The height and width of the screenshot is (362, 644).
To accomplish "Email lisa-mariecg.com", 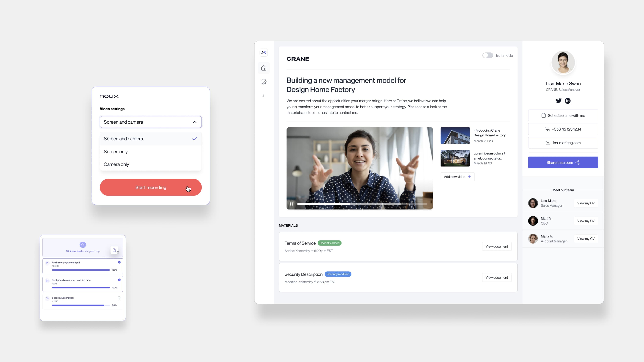I will (x=563, y=143).
